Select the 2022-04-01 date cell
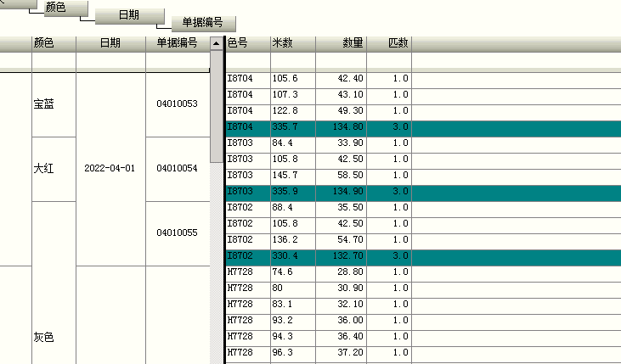 (x=111, y=170)
